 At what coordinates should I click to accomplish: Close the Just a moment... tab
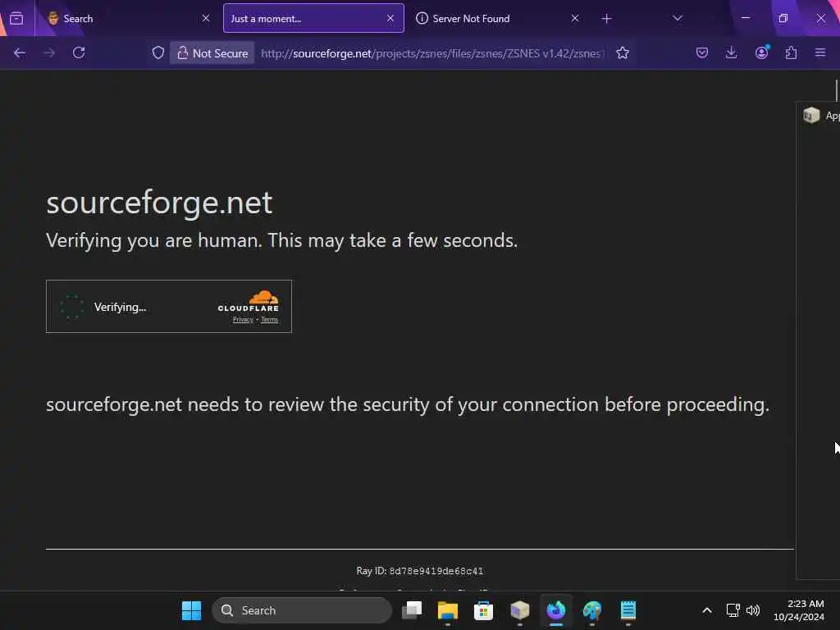390,18
